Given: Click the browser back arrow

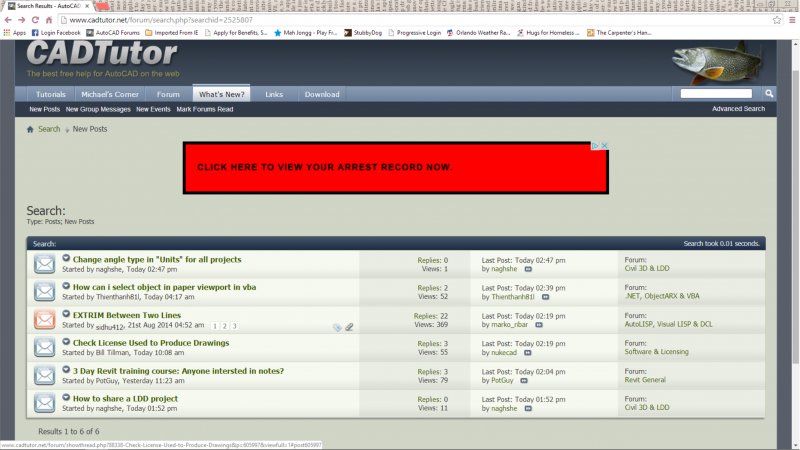Looking at the screenshot, I should click(8, 20).
